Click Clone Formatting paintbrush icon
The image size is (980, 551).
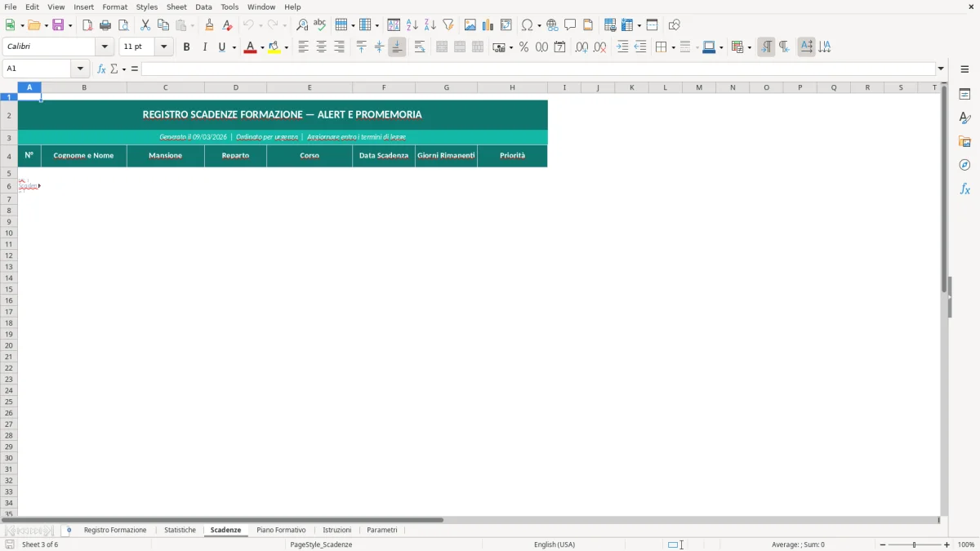pyautogui.click(x=210, y=25)
